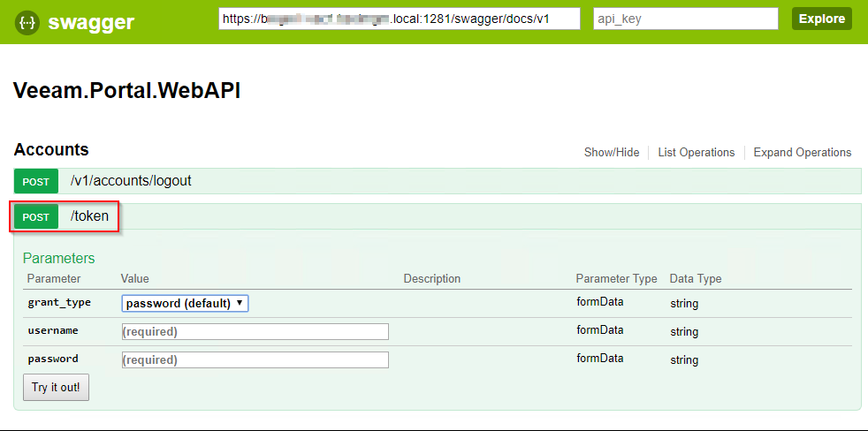The height and width of the screenshot is (431, 868).
Task: Click List Operations link
Action: pyautogui.click(x=697, y=152)
